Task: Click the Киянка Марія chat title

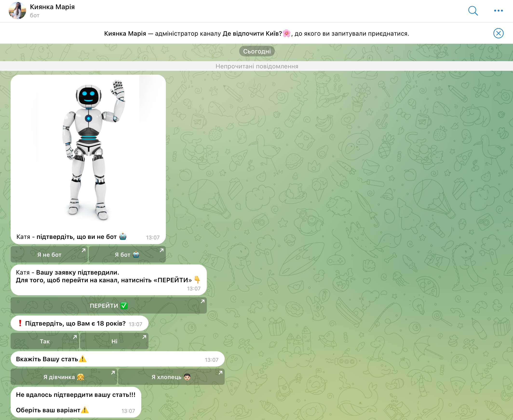Action: click(52, 7)
